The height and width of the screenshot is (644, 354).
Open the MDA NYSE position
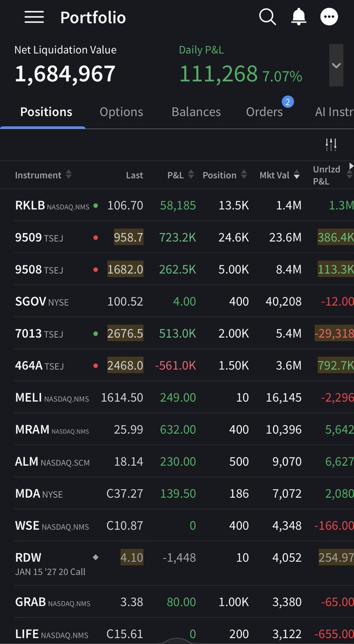point(177,494)
